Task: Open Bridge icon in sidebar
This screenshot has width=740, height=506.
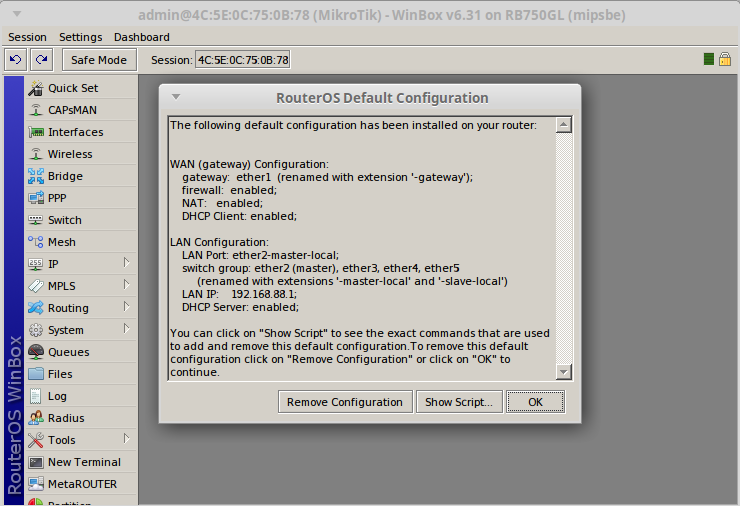Action: point(35,176)
